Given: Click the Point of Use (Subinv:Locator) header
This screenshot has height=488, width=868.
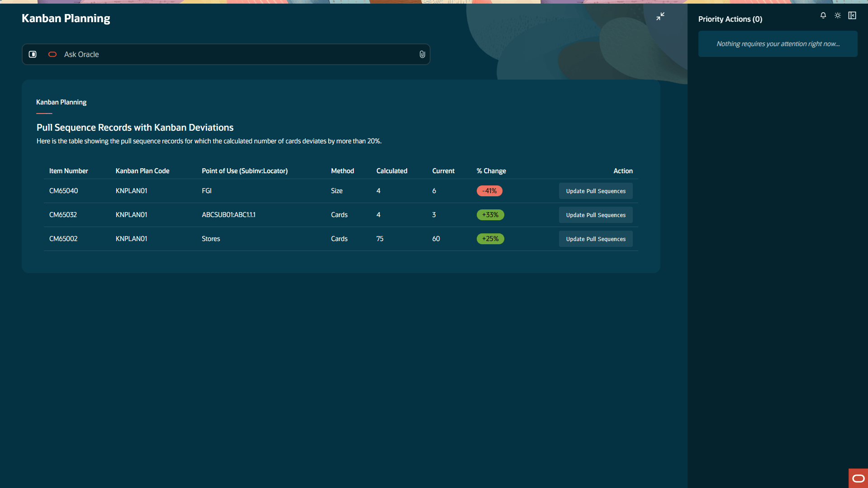Looking at the screenshot, I should (x=245, y=171).
